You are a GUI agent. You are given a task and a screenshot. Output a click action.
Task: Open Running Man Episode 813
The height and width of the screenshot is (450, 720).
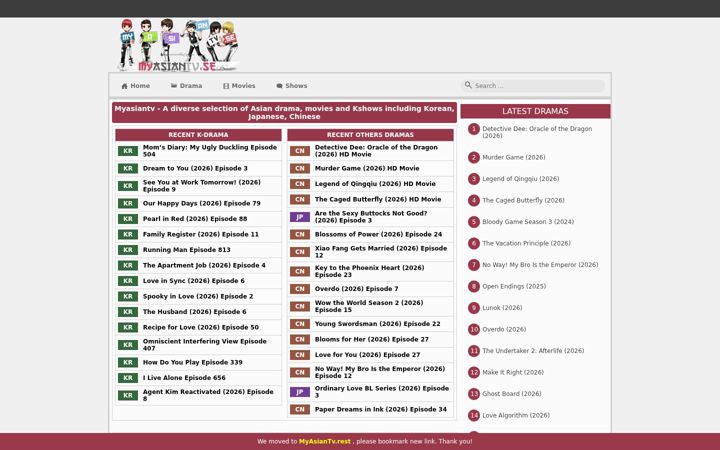(186, 250)
